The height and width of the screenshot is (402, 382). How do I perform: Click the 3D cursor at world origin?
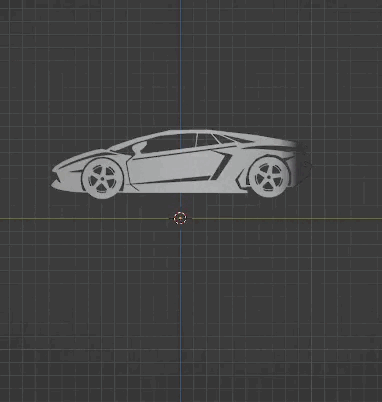(180, 218)
